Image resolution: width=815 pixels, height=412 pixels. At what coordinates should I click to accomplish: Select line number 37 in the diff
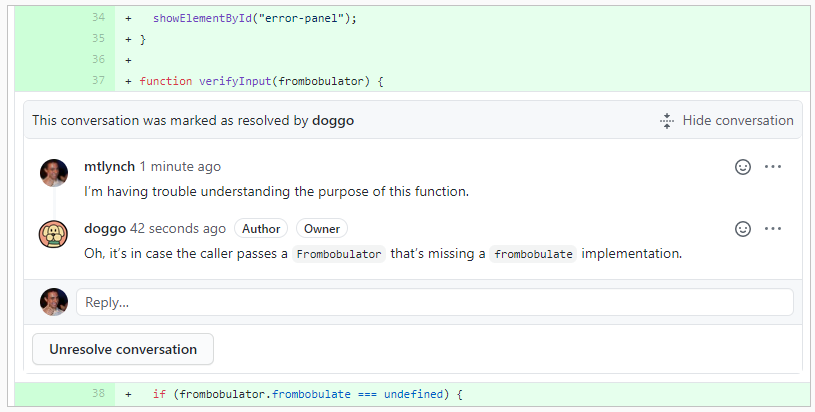(x=97, y=81)
